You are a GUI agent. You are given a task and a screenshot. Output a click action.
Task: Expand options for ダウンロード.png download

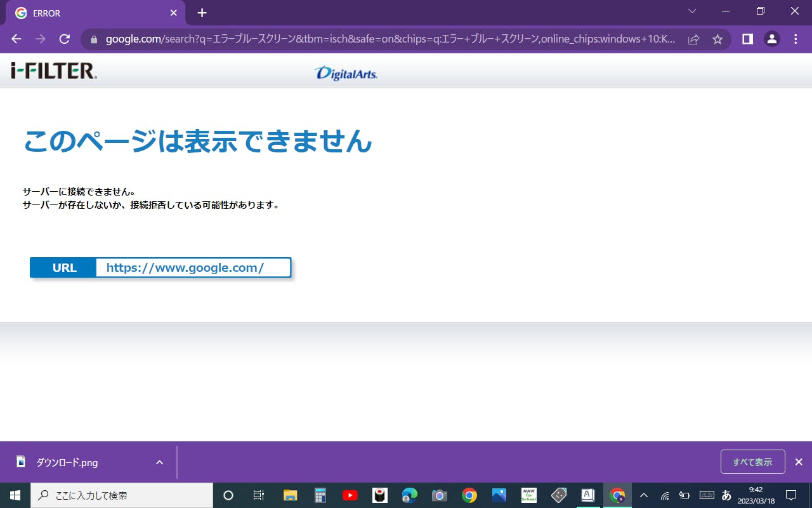point(159,462)
